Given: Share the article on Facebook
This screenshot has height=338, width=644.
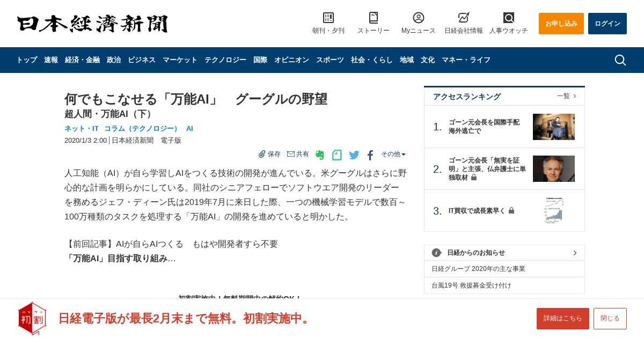Looking at the screenshot, I should 370,155.
